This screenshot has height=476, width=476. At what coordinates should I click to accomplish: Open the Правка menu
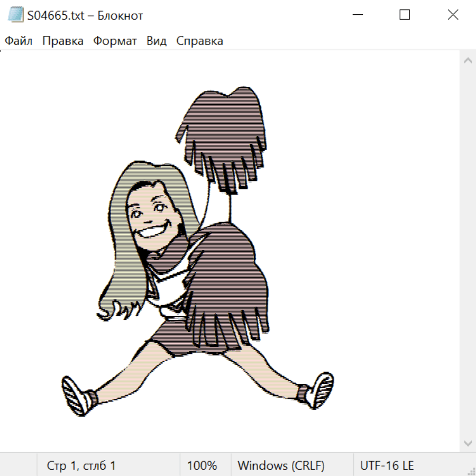click(x=63, y=41)
